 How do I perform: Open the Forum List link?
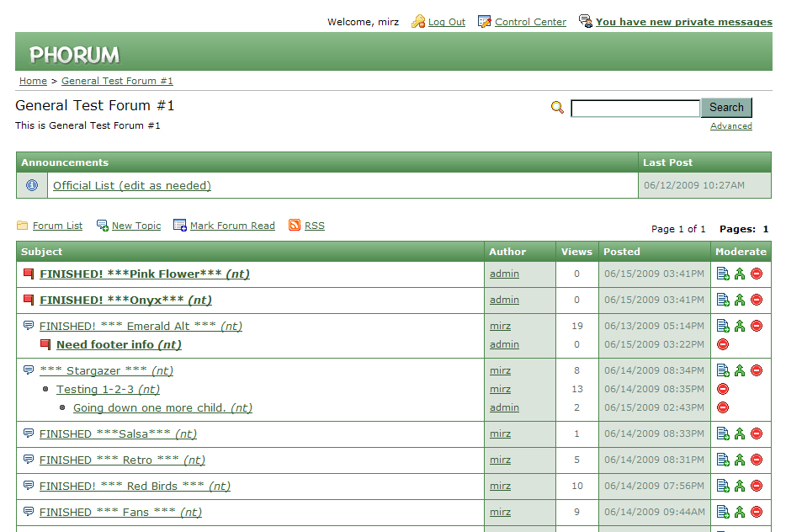coord(58,226)
